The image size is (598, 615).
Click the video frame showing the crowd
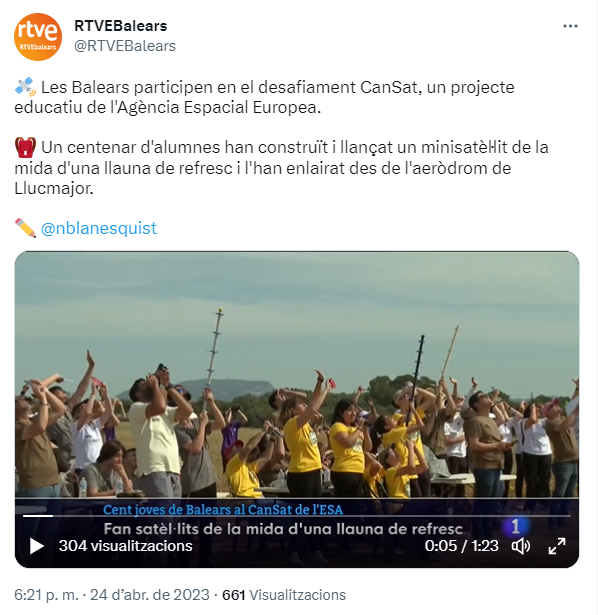(x=297, y=375)
